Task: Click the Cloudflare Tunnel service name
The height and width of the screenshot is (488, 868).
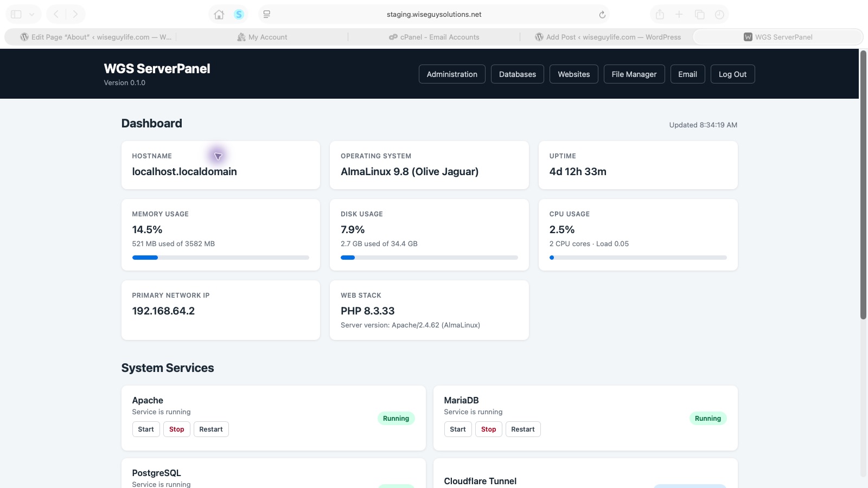Action: (x=480, y=481)
